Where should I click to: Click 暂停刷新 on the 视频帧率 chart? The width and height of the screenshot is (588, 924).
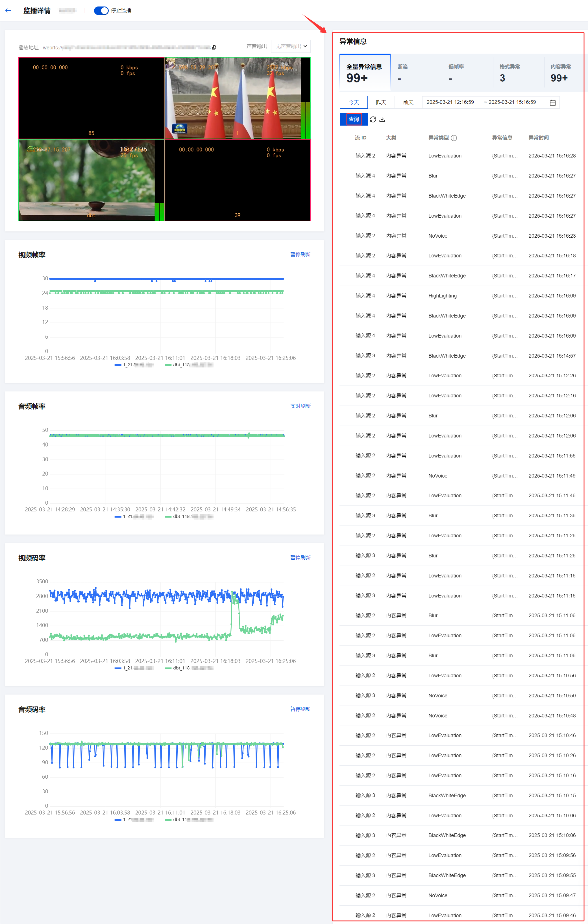tap(300, 254)
